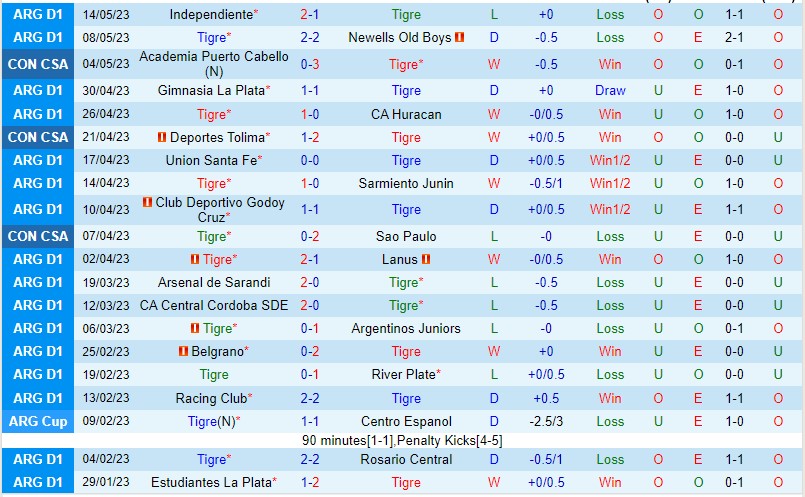This screenshot has width=805, height=497.
Task: Open 2-0 score of Arsenal de Sarandi match
Action: [309, 282]
